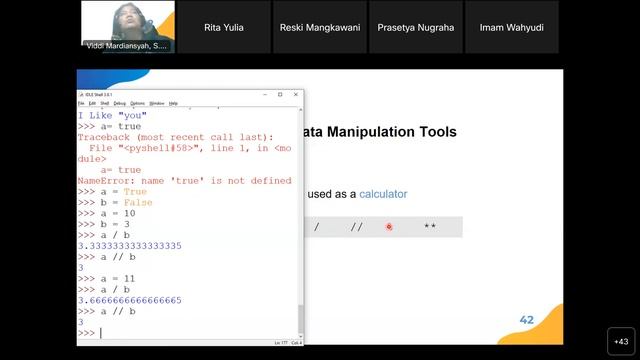
Task: Select Imam Wahyudi participant tile
Action: point(511,27)
